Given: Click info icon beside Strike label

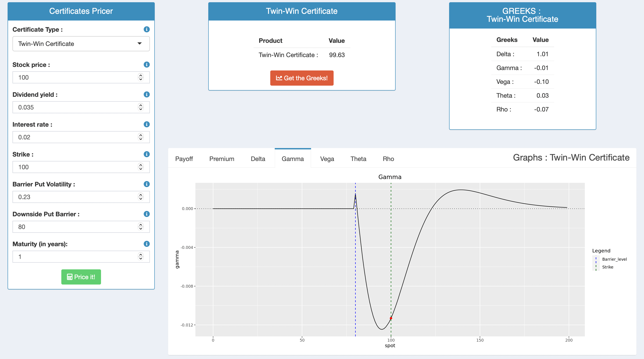Looking at the screenshot, I should tap(147, 154).
